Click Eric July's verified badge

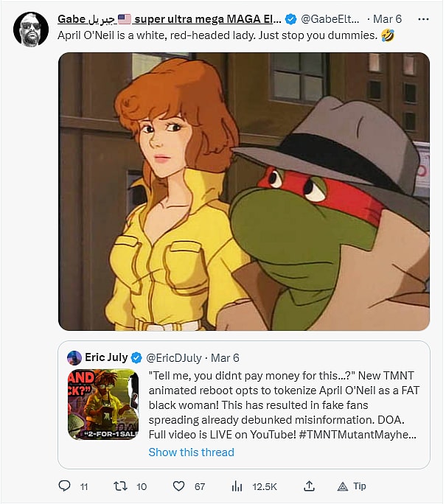pos(142,358)
